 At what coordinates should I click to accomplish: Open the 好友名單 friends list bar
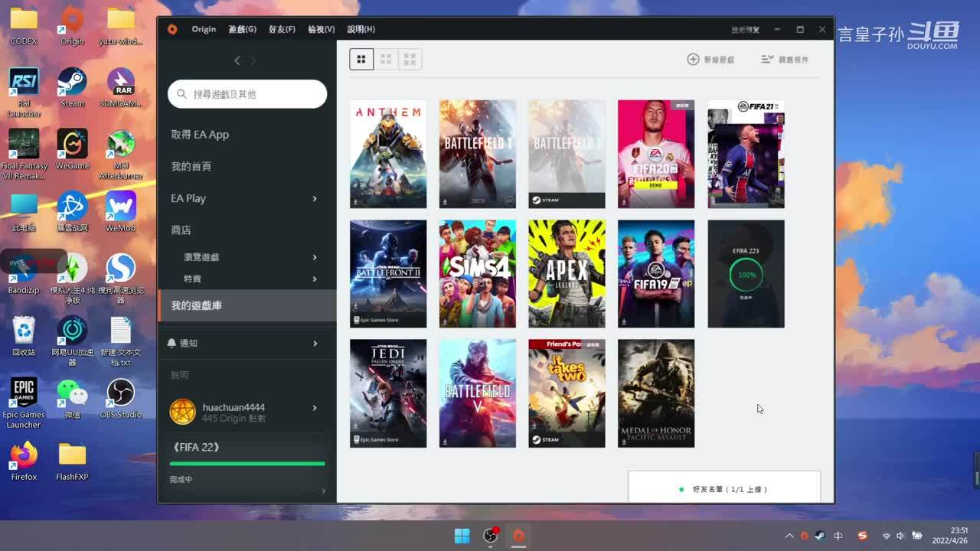pyautogui.click(x=724, y=488)
